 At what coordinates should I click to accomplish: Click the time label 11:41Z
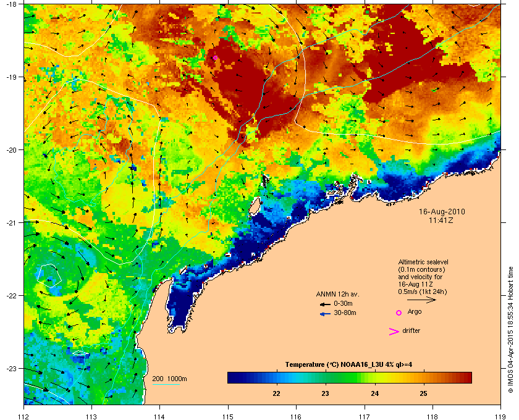click(x=441, y=220)
